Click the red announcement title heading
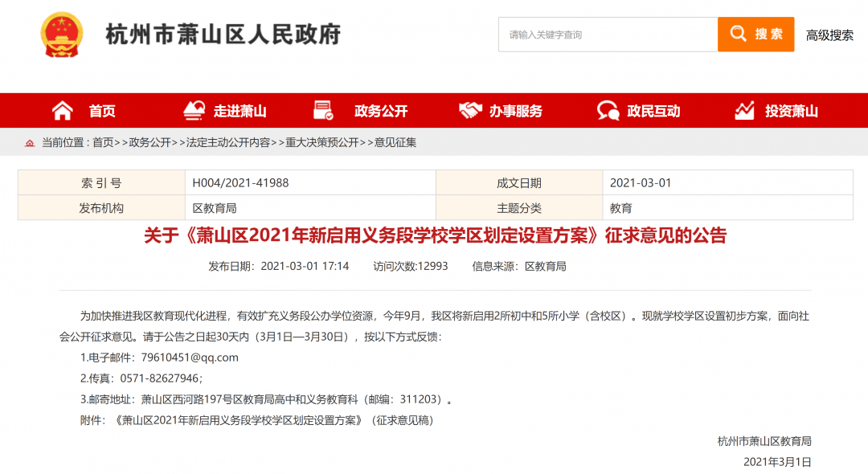The image size is (868, 474). [435, 235]
